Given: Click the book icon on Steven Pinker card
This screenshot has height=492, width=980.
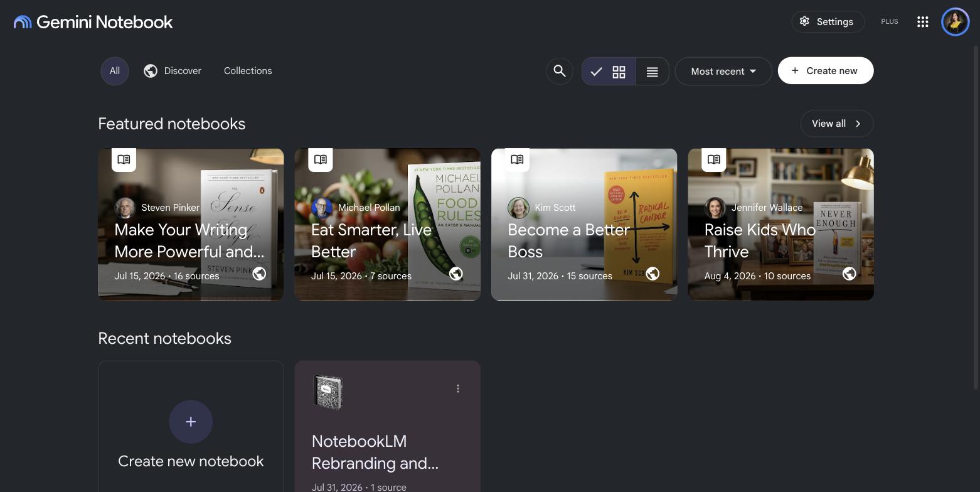Looking at the screenshot, I should (124, 159).
